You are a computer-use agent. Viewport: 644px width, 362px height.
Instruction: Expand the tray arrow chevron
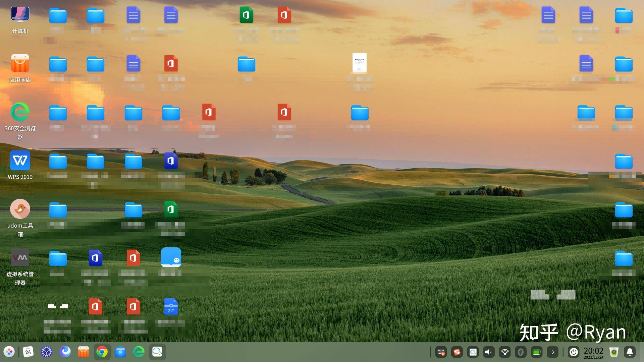point(552,352)
